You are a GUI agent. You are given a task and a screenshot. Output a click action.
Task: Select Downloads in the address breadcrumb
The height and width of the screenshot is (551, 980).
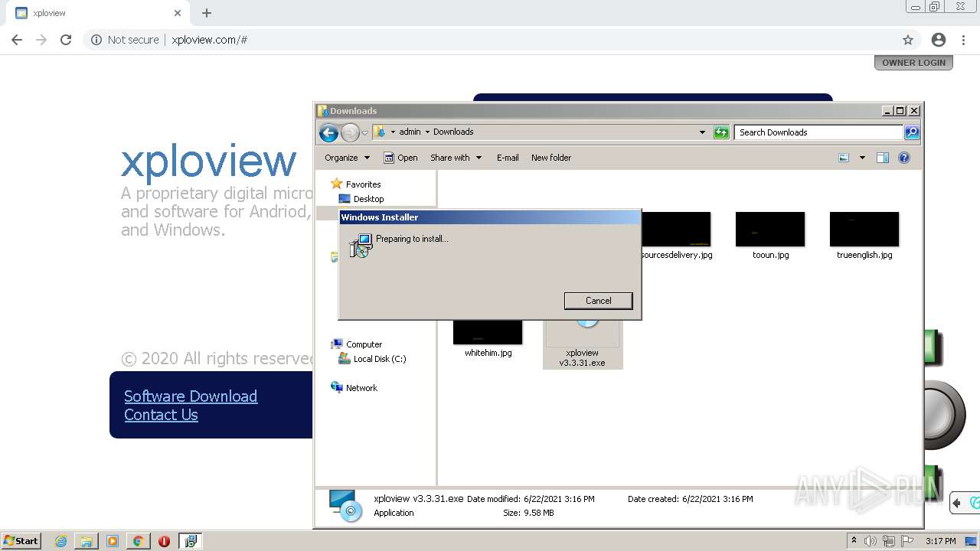tap(453, 132)
